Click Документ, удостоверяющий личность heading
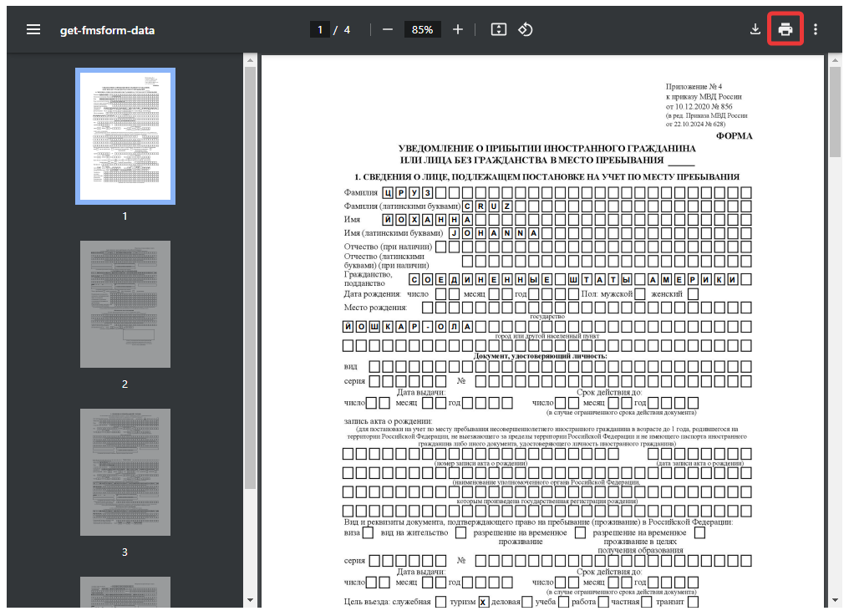Viewport: 849px width, 616px height. [x=541, y=356]
